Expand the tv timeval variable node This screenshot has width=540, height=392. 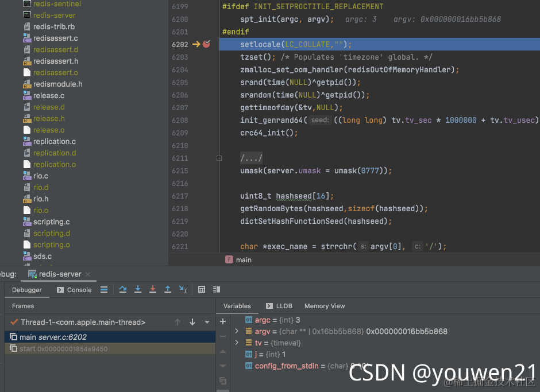[237, 343]
